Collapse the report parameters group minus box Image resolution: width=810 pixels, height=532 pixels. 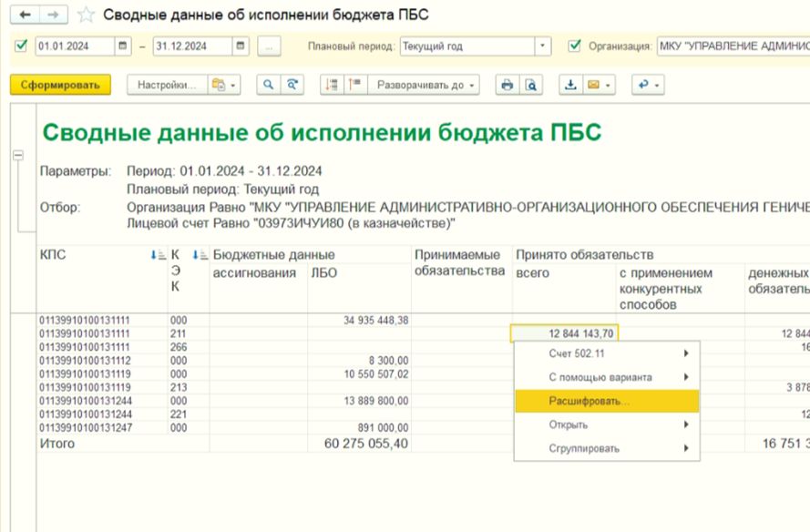click(x=18, y=155)
